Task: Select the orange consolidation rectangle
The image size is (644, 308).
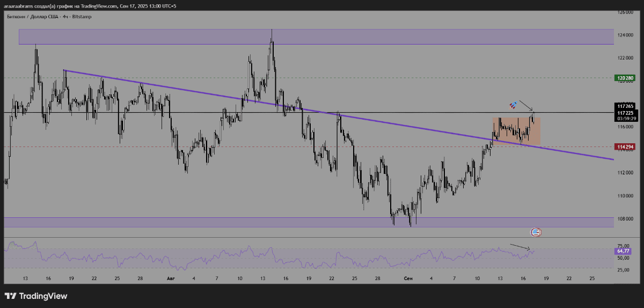Action: [x=515, y=130]
